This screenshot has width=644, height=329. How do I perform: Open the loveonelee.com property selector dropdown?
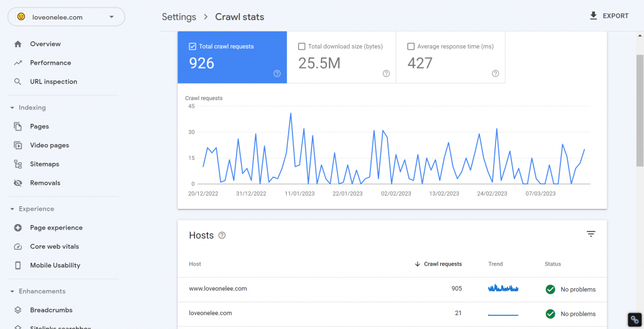click(66, 17)
